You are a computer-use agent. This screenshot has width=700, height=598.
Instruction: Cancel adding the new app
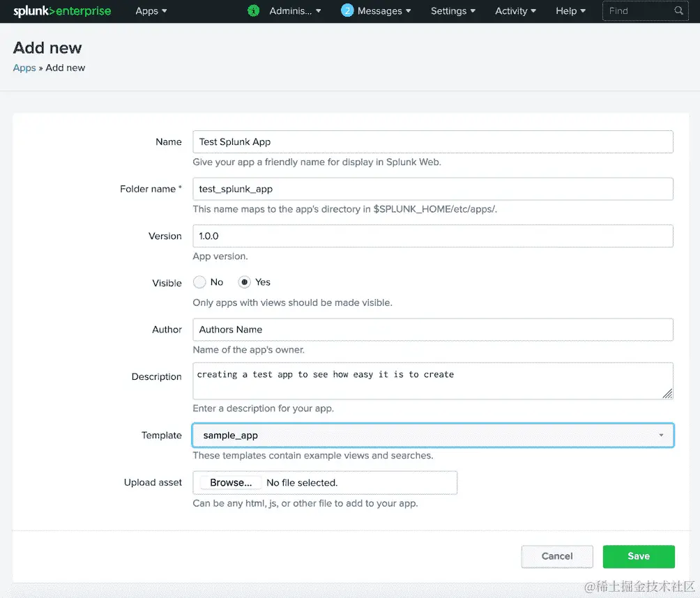(x=557, y=556)
